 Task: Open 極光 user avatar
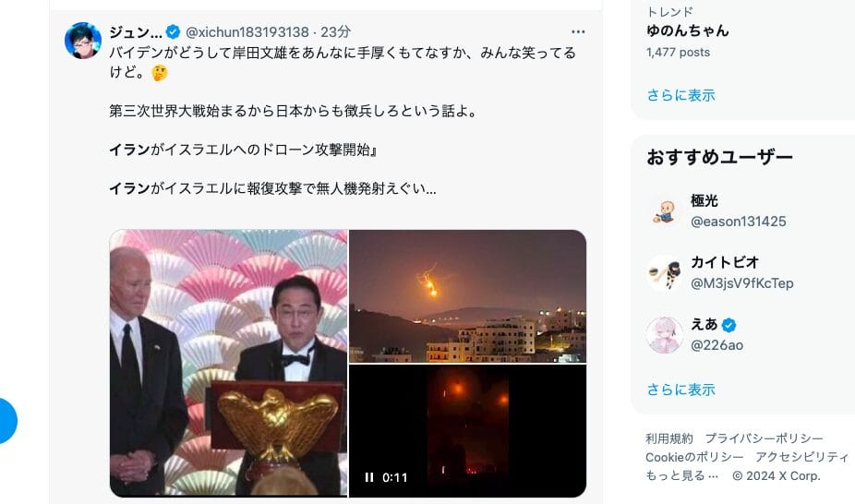coord(664,210)
